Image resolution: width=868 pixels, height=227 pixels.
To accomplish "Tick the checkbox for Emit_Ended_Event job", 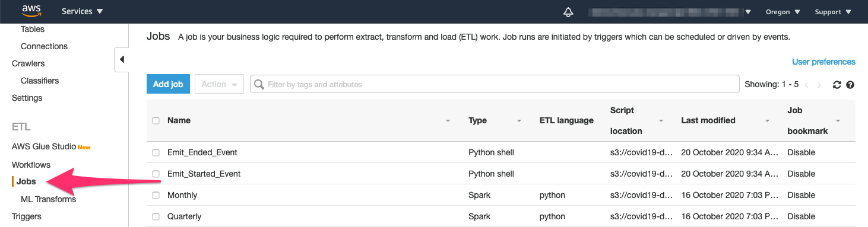I will 156,152.
